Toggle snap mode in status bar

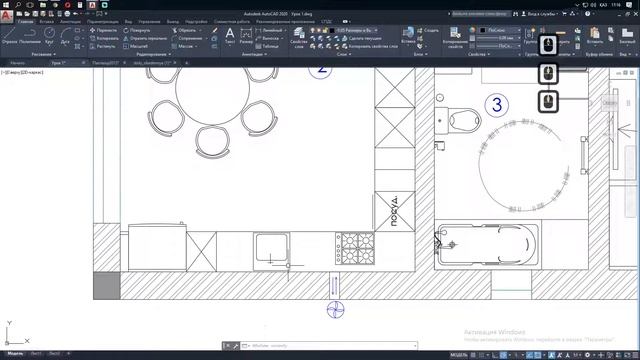tap(481, 355)
